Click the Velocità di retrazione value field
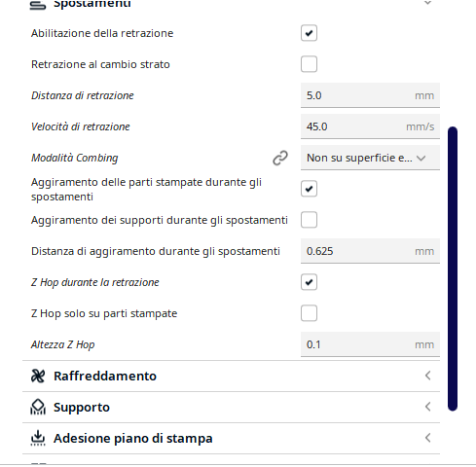 coord(370,126)
